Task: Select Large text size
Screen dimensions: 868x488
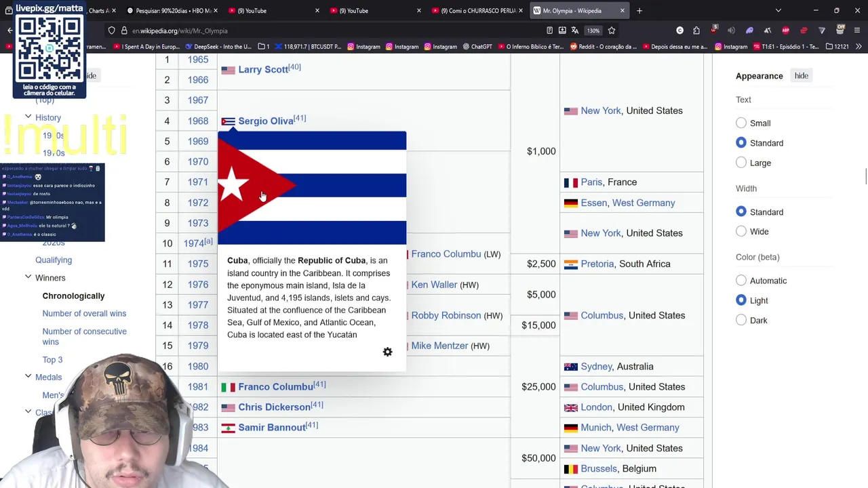Action: click(741, 163)
